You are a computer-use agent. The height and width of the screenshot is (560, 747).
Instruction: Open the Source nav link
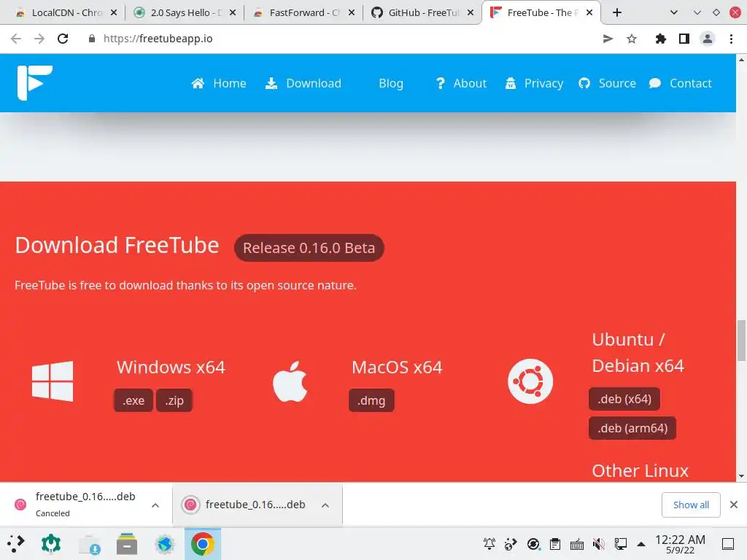click(x=608, y=83)
